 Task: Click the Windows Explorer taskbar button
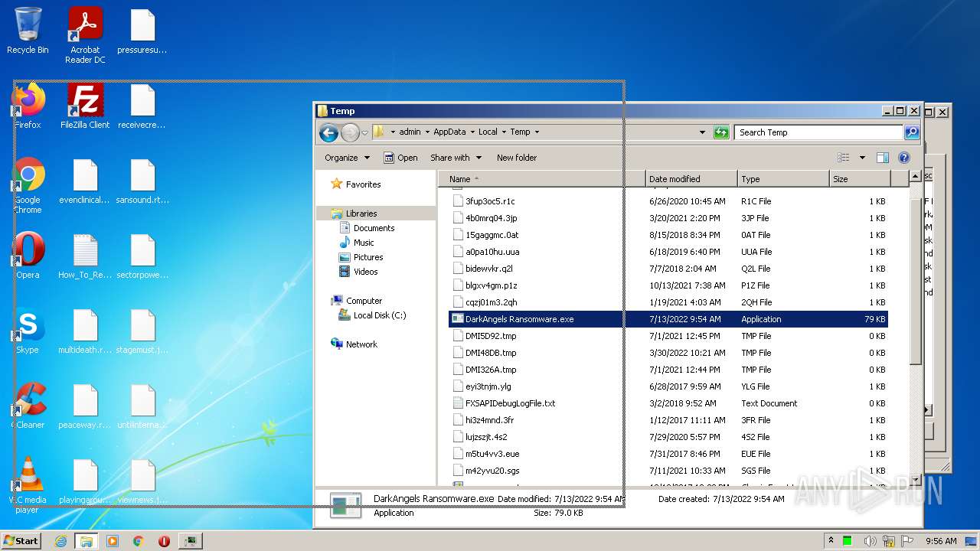click(x=87, y=541)
